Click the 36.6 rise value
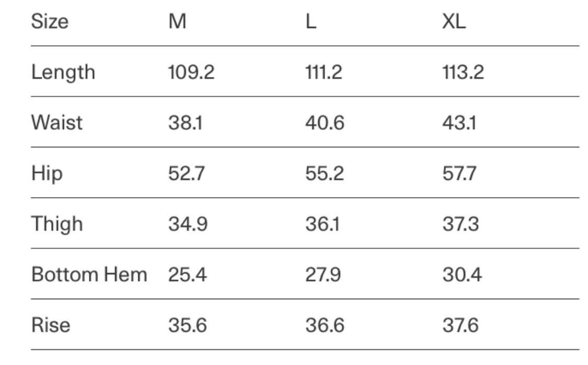This screenshot has height=365, width=588. pos(325,325)
